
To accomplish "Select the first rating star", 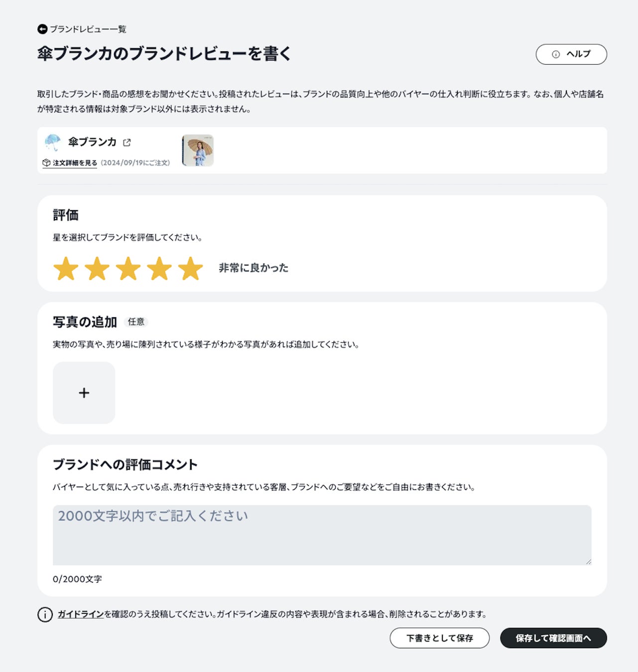I will [66, 269].
